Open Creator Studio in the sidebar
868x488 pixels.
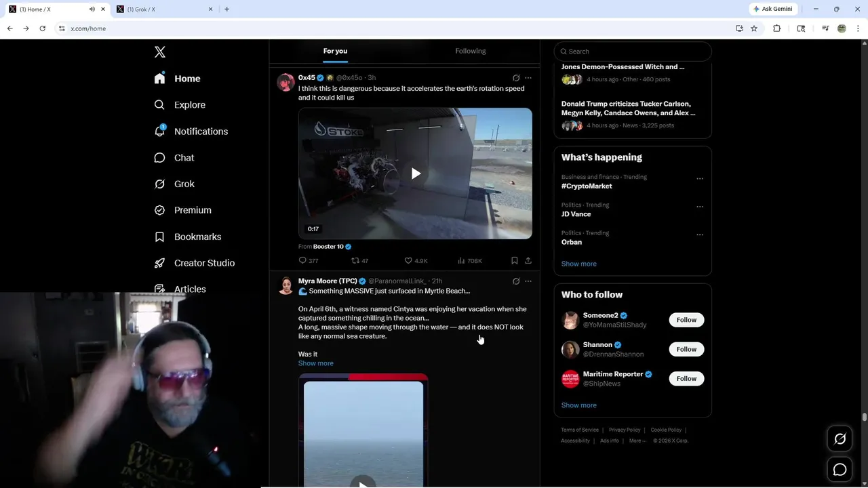click(x=195, y=263)
